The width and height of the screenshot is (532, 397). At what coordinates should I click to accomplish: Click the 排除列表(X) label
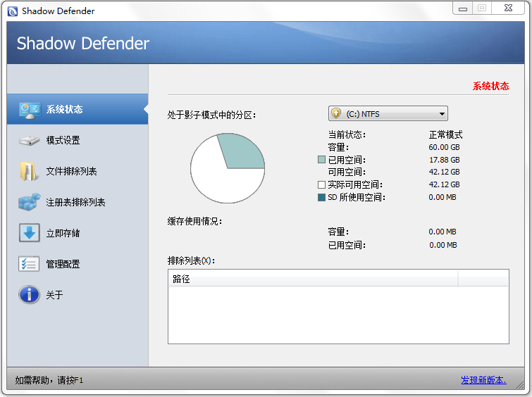192,260
